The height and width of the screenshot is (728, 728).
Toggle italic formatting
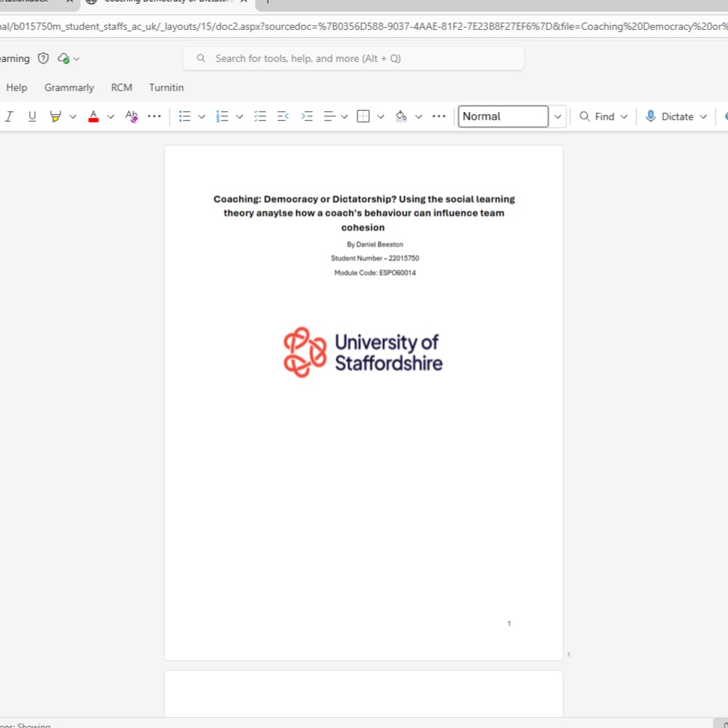tap(9, 116)
